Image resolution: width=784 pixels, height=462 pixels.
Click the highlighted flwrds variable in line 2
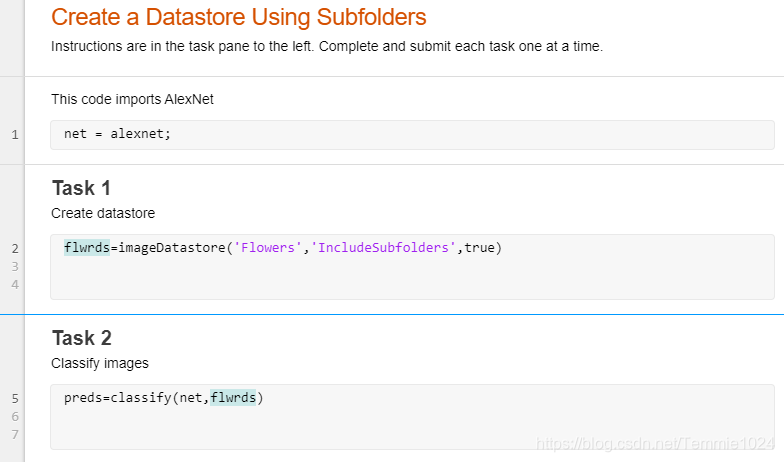click(x=86, y=248)
